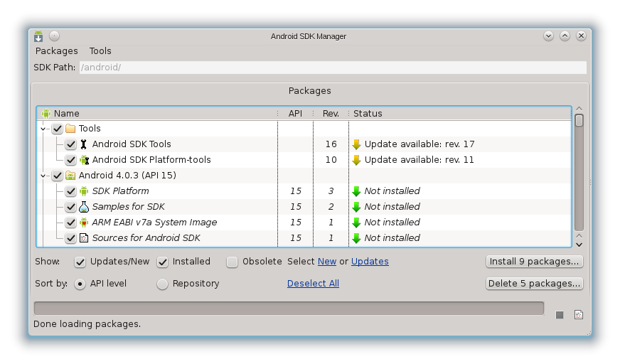This screenshot has height=364, width=620.
Task: Click the ARM EABI v7a System Image icon
Action: click(x=84, y=223)
